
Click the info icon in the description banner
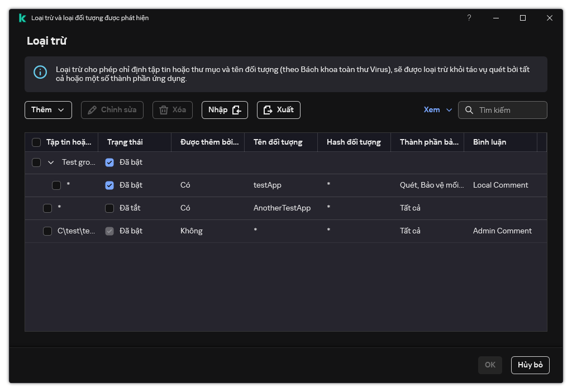(x=40, y=72)
